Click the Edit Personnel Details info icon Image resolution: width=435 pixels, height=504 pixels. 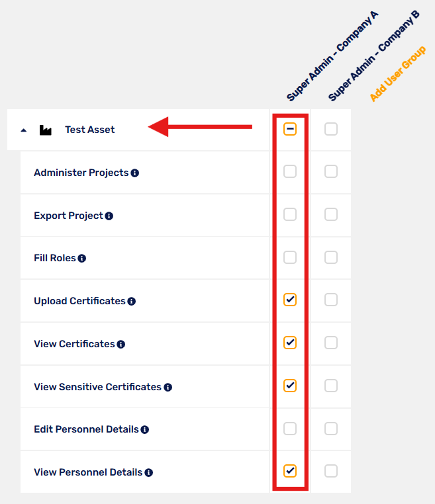[145, 430]
